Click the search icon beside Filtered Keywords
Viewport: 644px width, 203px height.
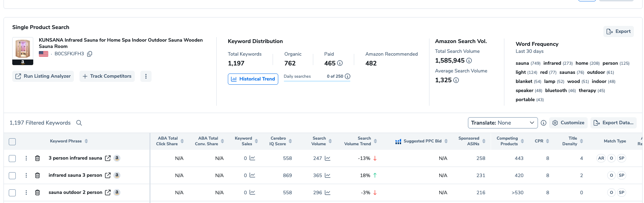coord(79,123)
